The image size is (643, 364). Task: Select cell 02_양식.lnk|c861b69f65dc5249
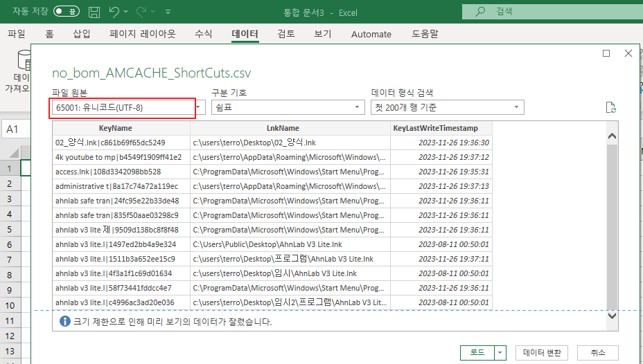coord(121,143)
